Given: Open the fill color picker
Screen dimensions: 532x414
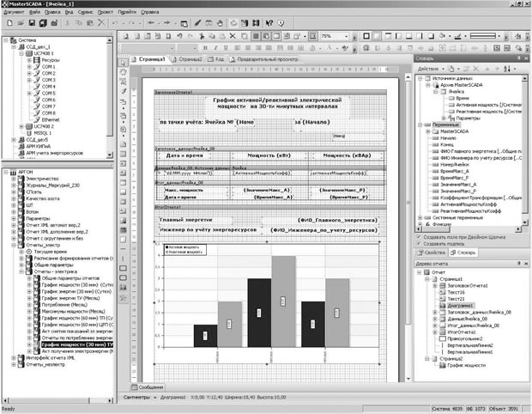Looking at the screenshot, I should [x=444, y=36].
